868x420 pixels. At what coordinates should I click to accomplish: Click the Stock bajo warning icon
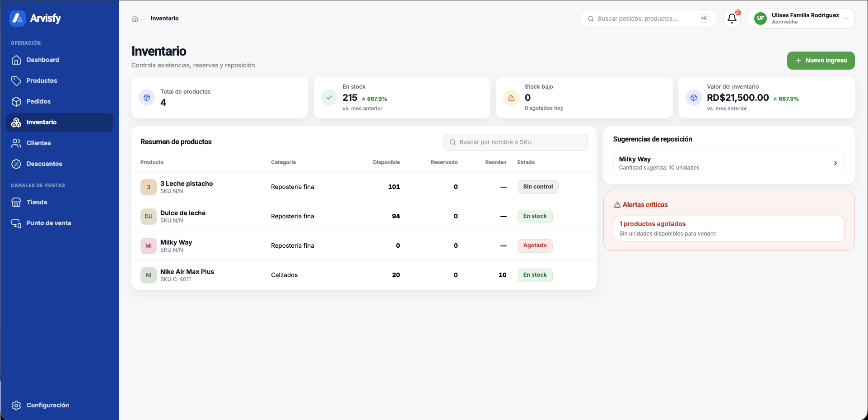point(511,98)
